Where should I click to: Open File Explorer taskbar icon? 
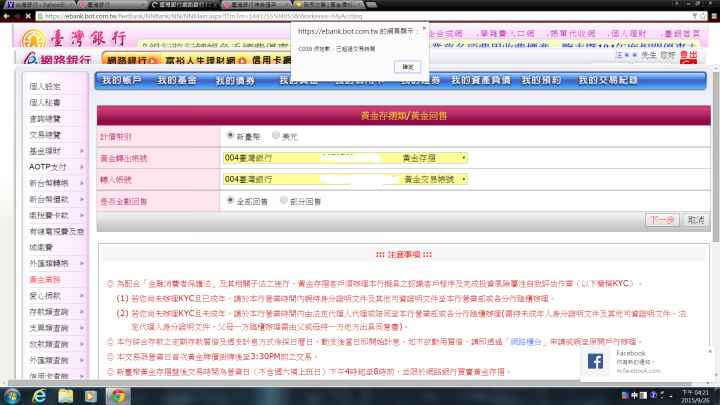(x=64, y=395)
